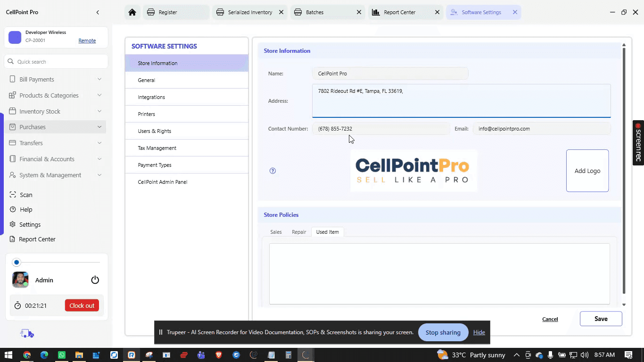The height and width of the screenshot is (362, 644).
Task: Select the Sales policy tab
Action: point(276,232)
